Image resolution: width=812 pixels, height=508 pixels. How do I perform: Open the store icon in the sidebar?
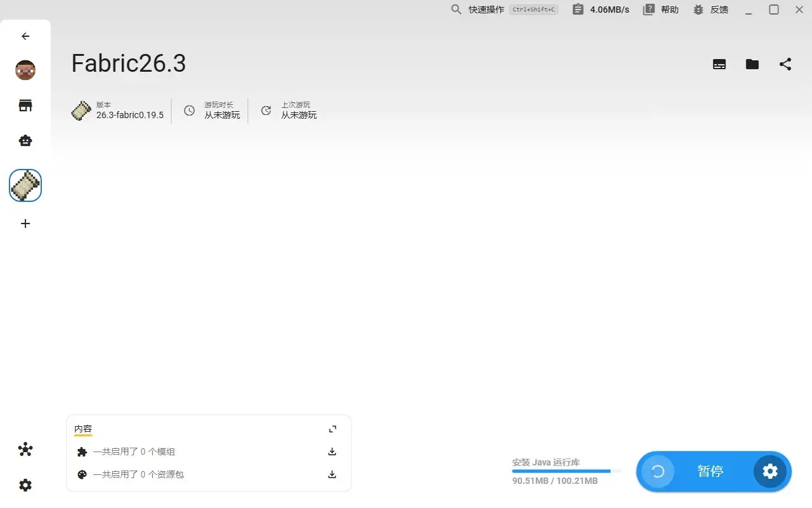point(25,105)
